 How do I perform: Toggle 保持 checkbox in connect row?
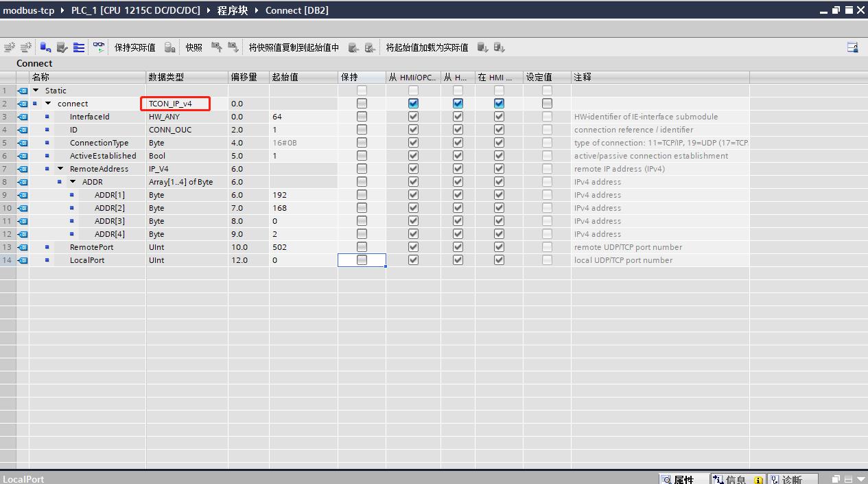362,104
